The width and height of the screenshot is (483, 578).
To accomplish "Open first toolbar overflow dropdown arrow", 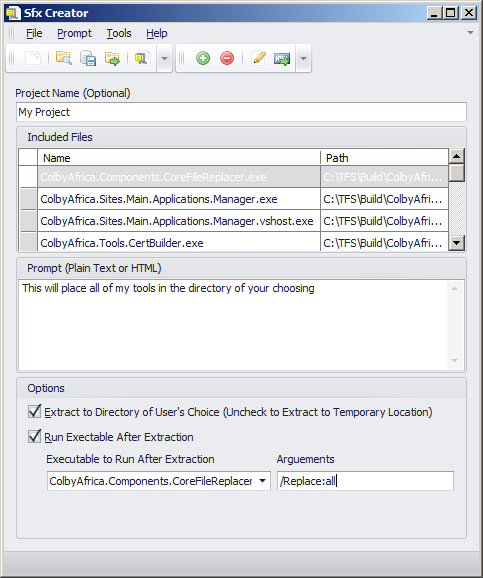I will click(164, 58).
